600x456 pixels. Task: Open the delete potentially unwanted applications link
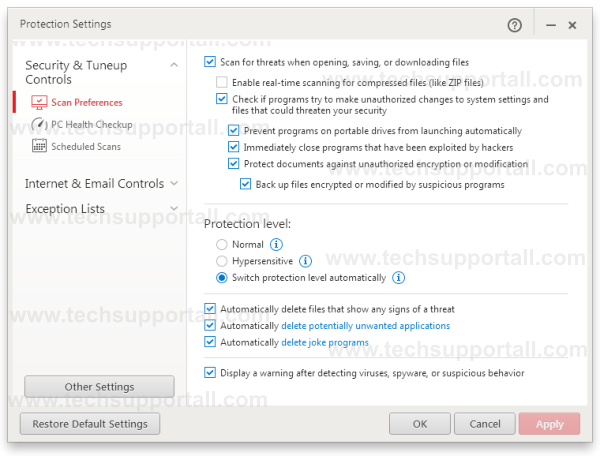click(365, 326)
